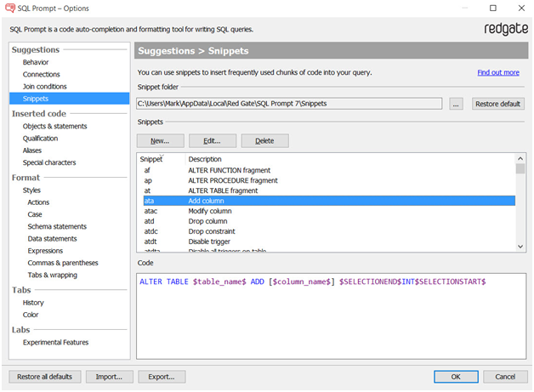Open the Behavior options page
The height and width of the screenshot is (392, 534).
pos(36,62)
